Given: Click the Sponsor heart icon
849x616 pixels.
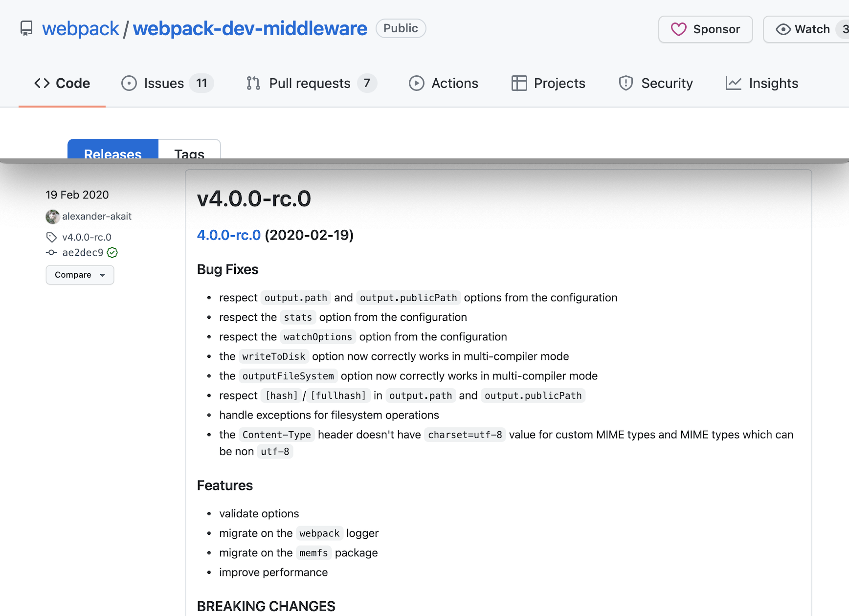Looking at the screenshot, I should click(678, 29).
